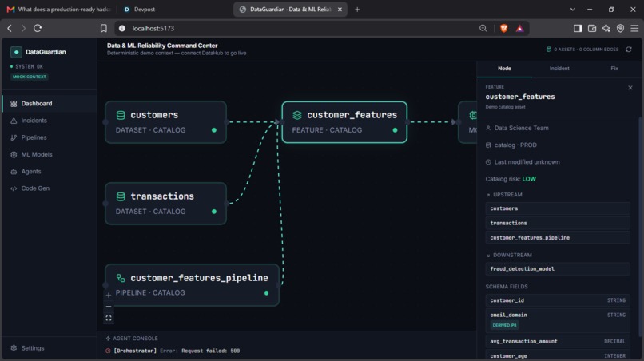Click the assets count database icon
Screen dimensions: 644x361
(549, 50)
